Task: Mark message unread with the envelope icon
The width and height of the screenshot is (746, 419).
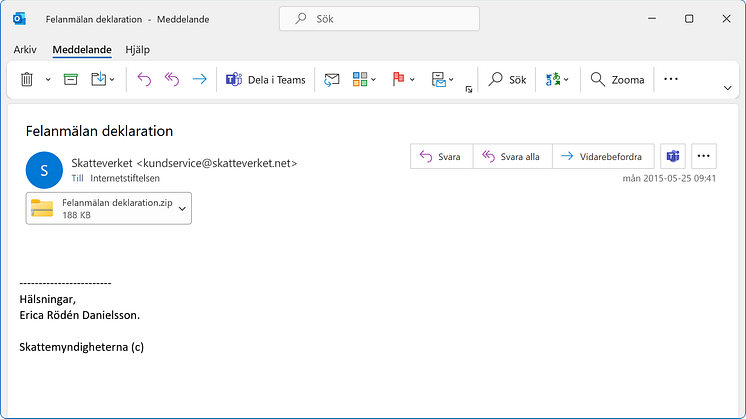Action: pos(332,79)
